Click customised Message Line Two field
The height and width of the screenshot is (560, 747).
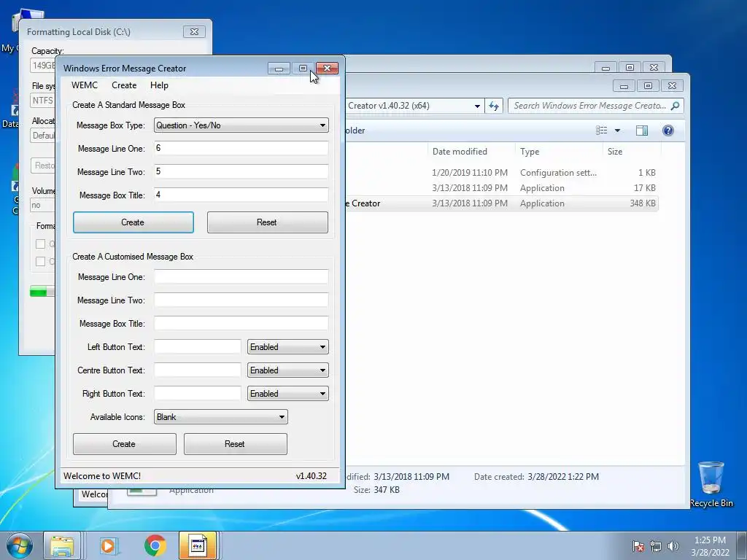(241, 300)
